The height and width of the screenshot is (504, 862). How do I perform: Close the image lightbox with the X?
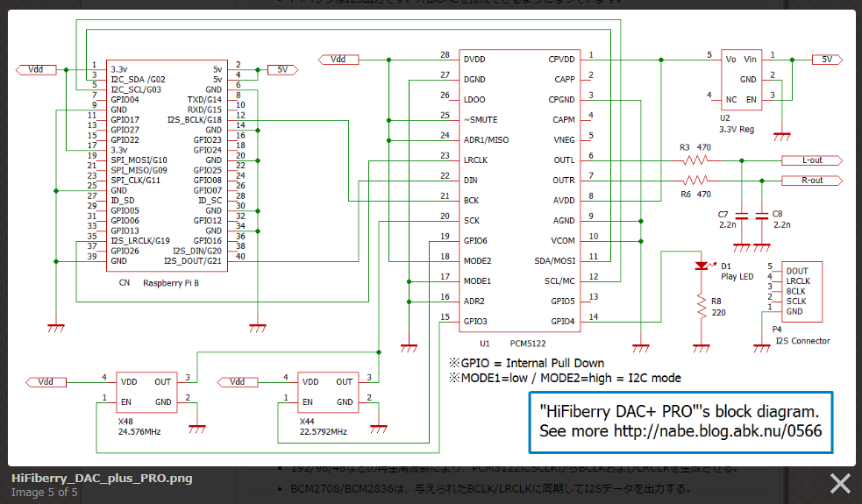[840, 484]
